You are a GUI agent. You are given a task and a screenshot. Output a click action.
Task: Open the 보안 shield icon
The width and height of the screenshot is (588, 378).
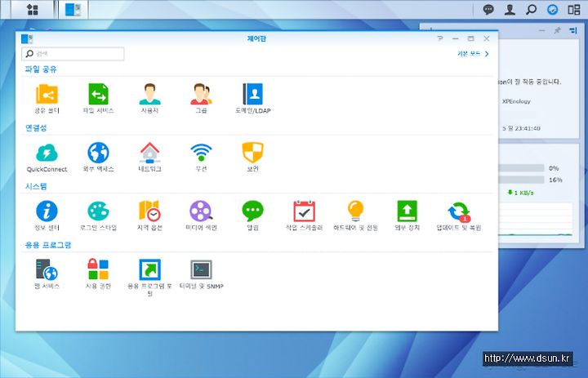click(252, 153)
